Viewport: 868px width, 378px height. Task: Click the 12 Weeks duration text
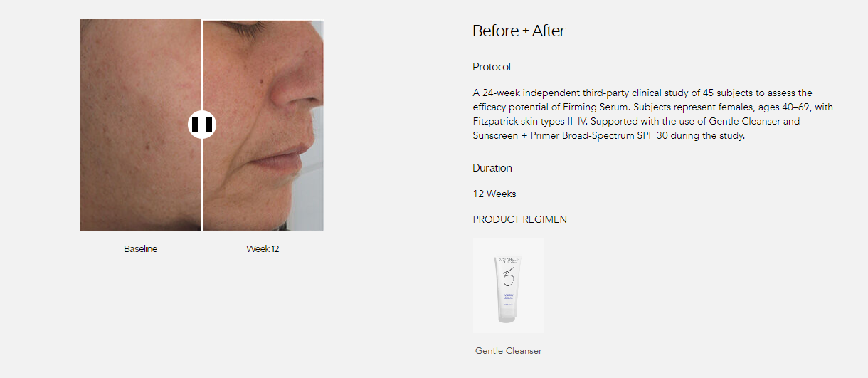494,194
